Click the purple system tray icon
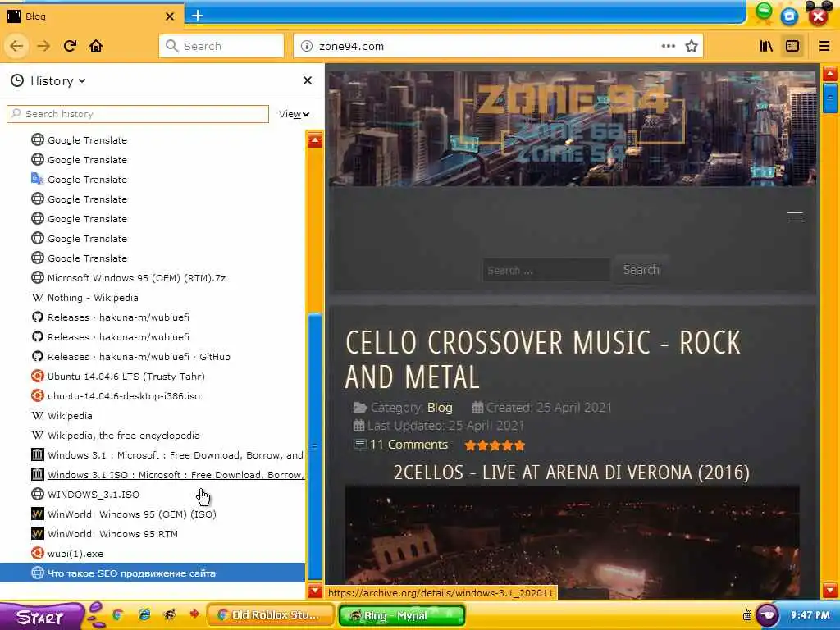This screenshot has width=840, height=630. click(768, 615)
